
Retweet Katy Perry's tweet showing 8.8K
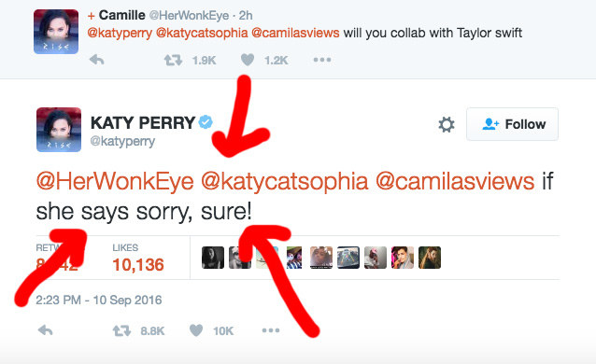(x=121, y=330)
